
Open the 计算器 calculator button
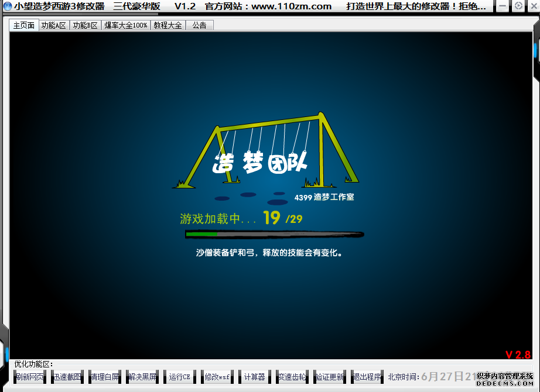point(255,377)
